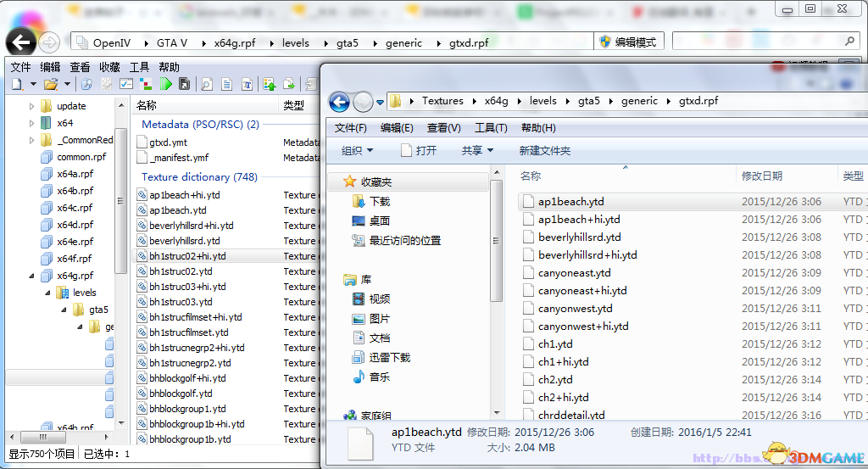Expand the _CommonRed folder in tree
This screenshot has height=469, width=868.
pyautogui.click(x=31, y=140)
